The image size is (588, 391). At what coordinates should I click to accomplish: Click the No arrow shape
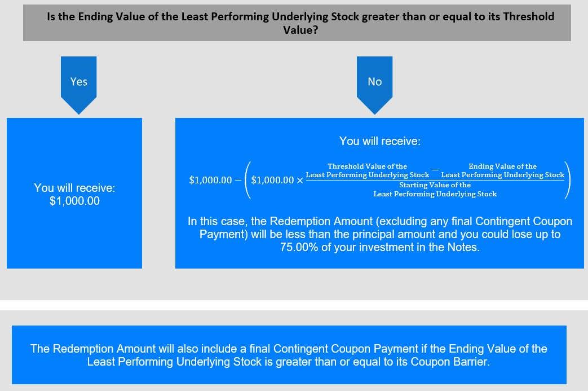point(375,85)
